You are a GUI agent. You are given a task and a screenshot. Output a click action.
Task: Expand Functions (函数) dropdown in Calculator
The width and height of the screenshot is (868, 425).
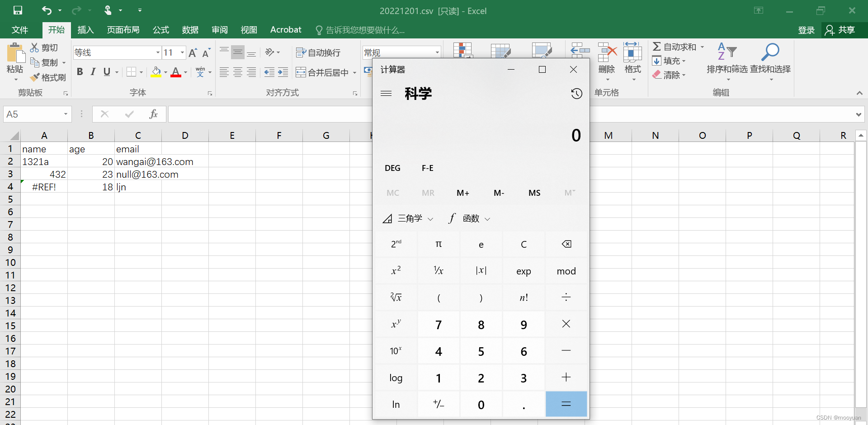(x=470, y=219)
